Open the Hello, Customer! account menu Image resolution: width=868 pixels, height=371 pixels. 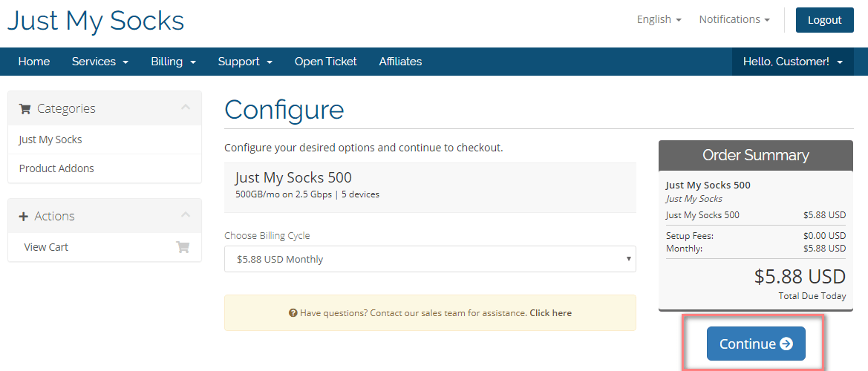tap(793, 62)
